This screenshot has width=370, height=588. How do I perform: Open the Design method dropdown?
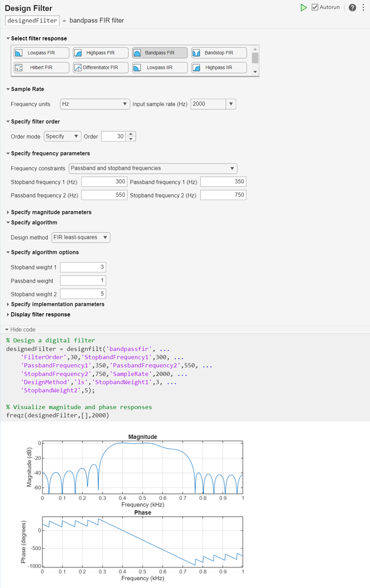point(80,237)
